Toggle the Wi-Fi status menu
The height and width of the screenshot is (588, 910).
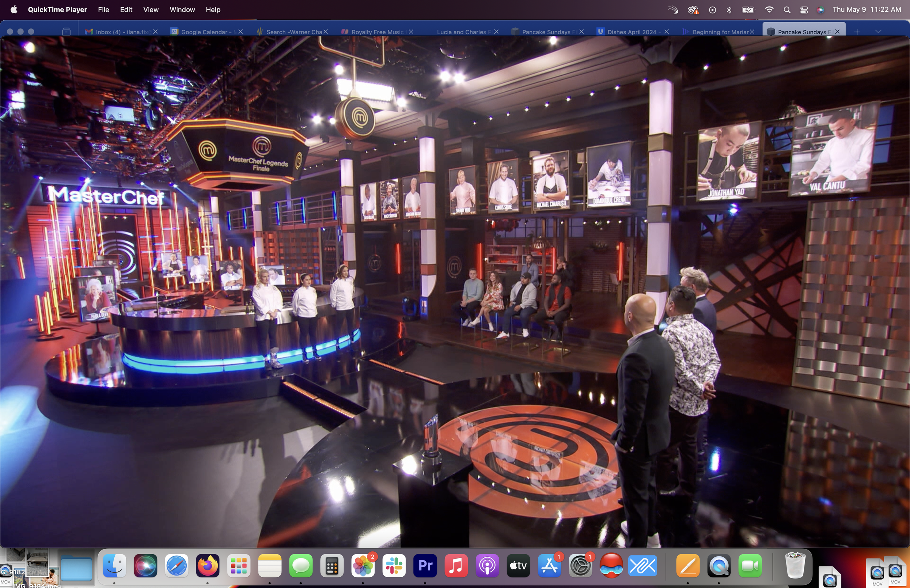click(769, 10)
